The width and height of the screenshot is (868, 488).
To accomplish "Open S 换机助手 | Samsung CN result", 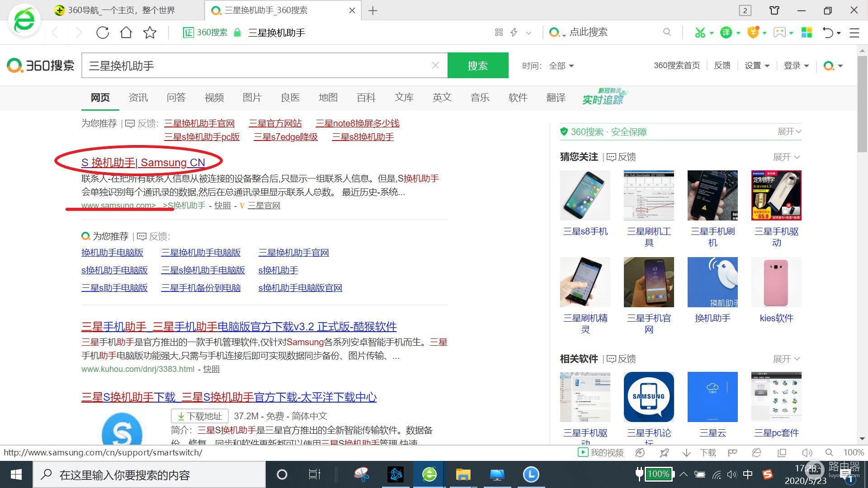I will point(143,162).
